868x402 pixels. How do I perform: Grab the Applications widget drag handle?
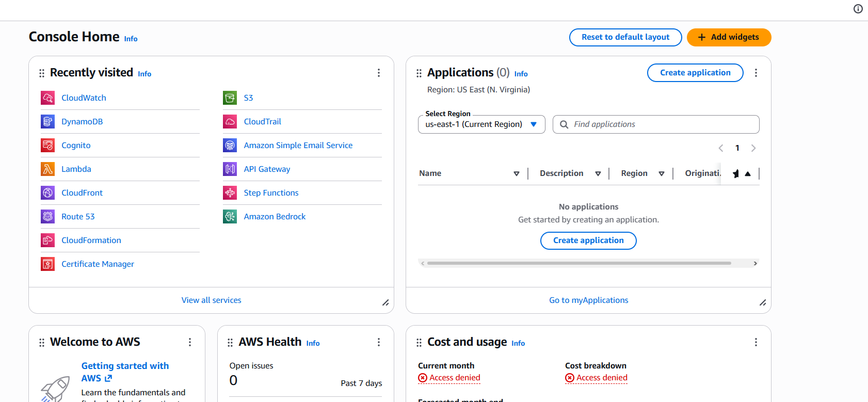(x=419, y=73)
